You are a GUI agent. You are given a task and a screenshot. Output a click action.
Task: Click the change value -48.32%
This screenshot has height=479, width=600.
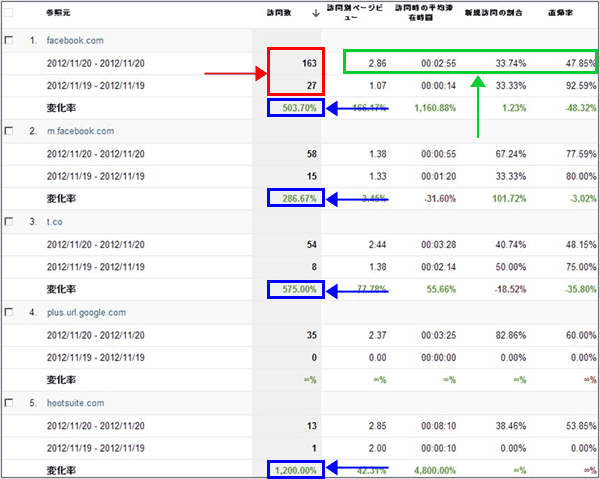point(580,108)
